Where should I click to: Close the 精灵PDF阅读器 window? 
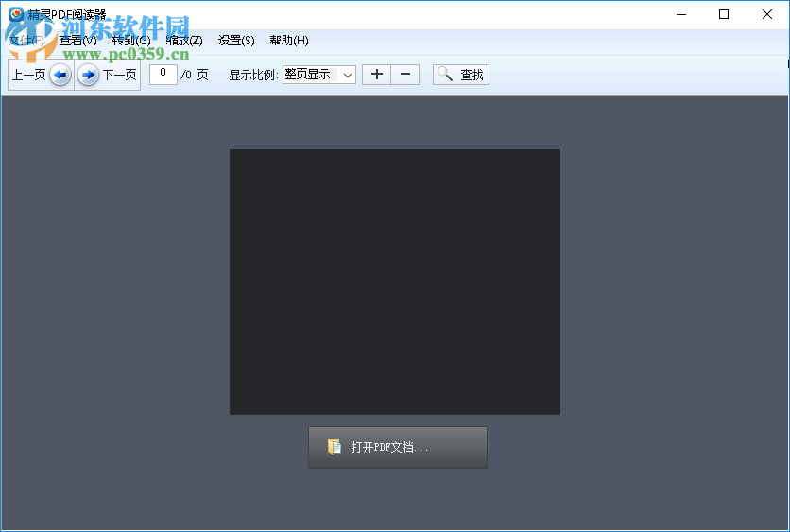point(766,14)
